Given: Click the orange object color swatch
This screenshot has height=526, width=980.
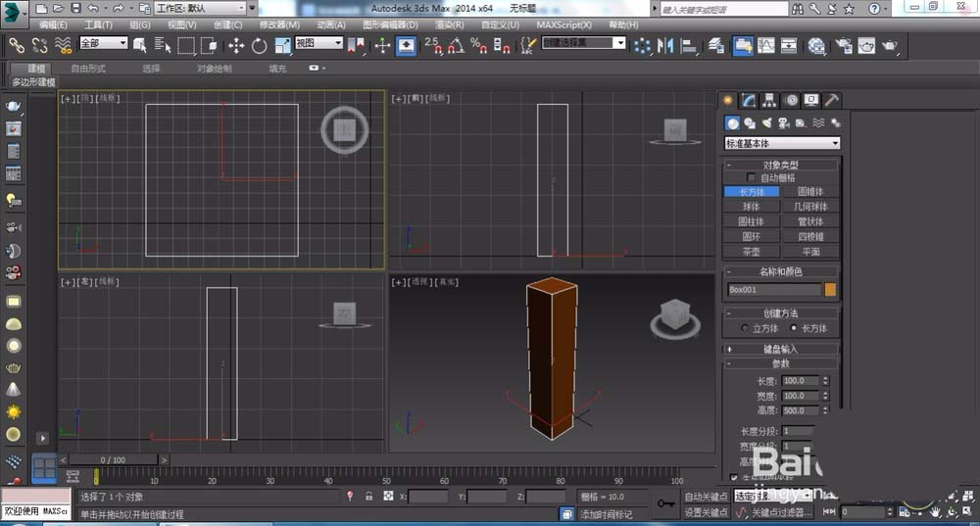Looking at the screenshot, I should [x=830, y=290].
